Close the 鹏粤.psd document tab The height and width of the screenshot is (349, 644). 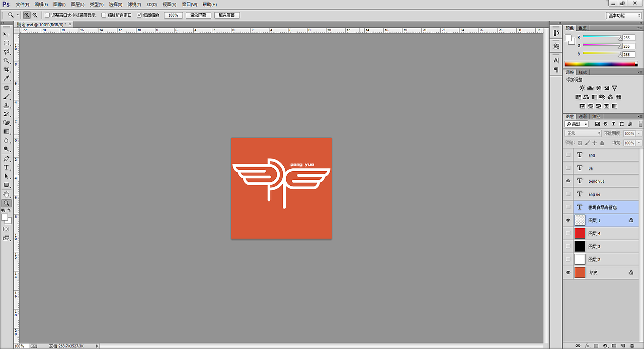(70, 24)
